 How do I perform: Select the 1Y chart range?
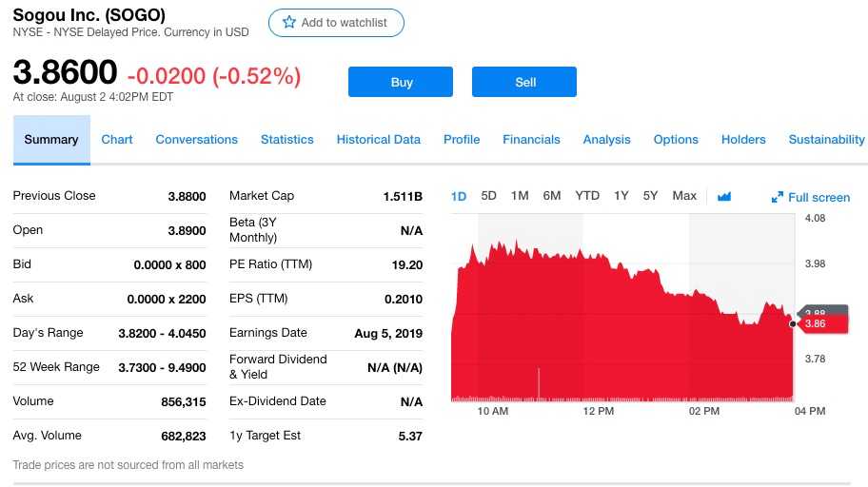click(x=621, y=196)
